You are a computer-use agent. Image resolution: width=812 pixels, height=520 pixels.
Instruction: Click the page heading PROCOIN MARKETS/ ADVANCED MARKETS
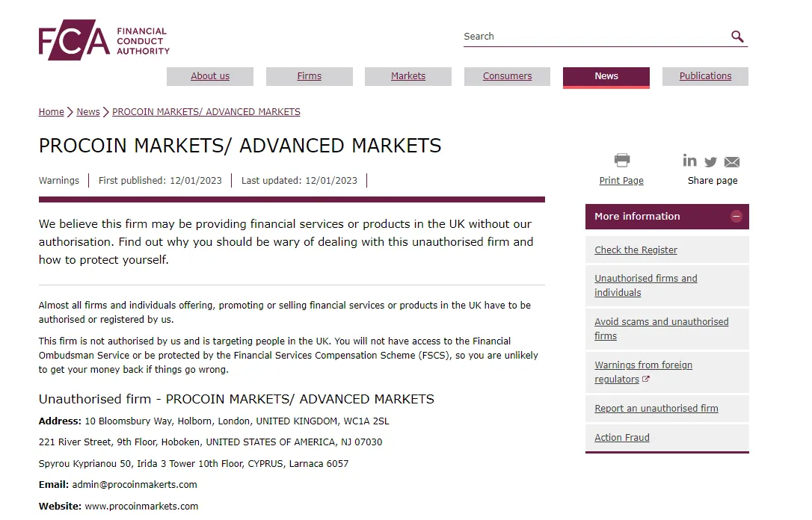[240, 146]
